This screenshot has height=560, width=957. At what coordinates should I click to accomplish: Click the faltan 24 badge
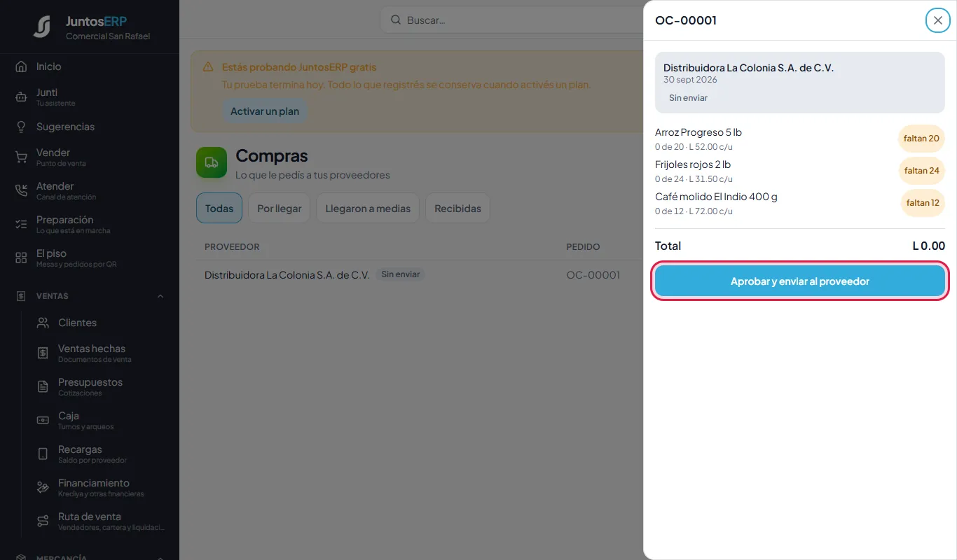click(x=921, y=171)
